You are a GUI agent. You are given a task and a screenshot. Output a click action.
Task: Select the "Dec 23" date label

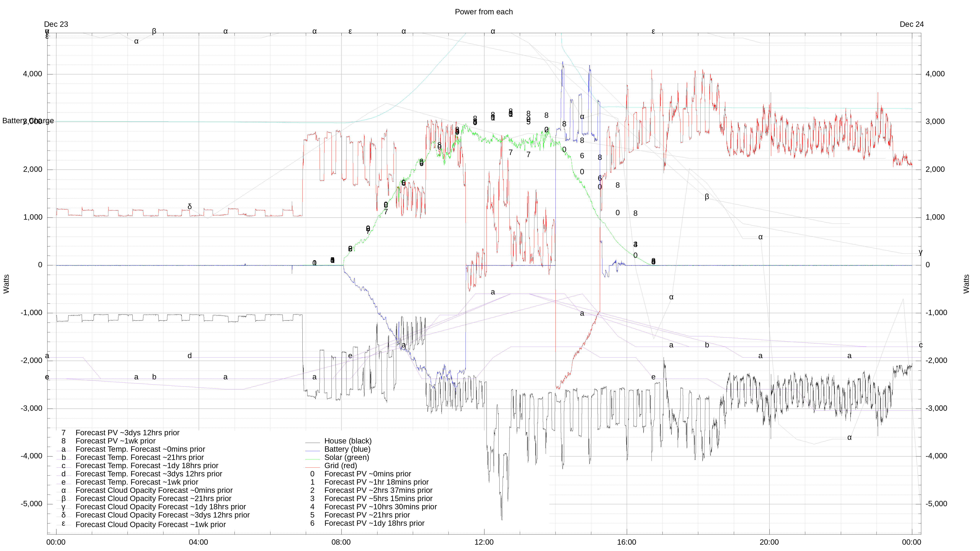pyautogui.click(x=56, y=24)
